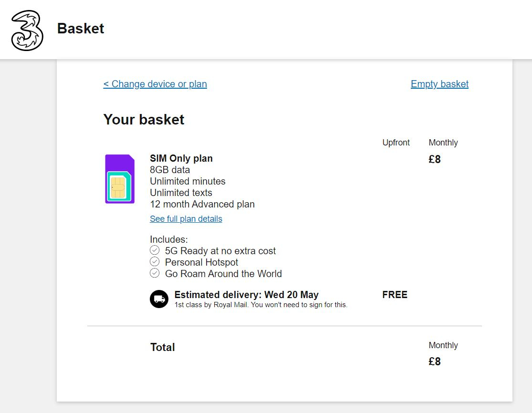The image size is (532, 413).
Task: Click the Go Roam checkmark icon
Action: tap(155, 273)
